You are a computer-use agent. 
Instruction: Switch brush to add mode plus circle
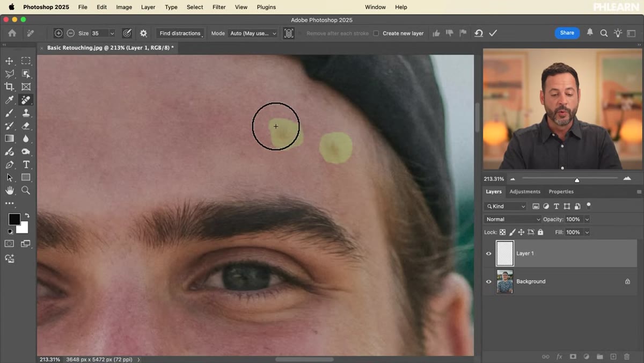58,33
